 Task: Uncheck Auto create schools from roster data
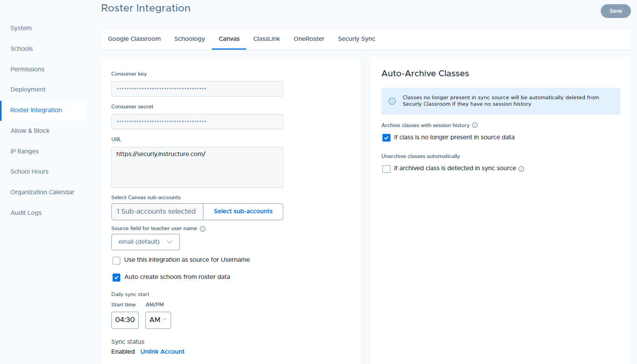(x=116, y=278)
